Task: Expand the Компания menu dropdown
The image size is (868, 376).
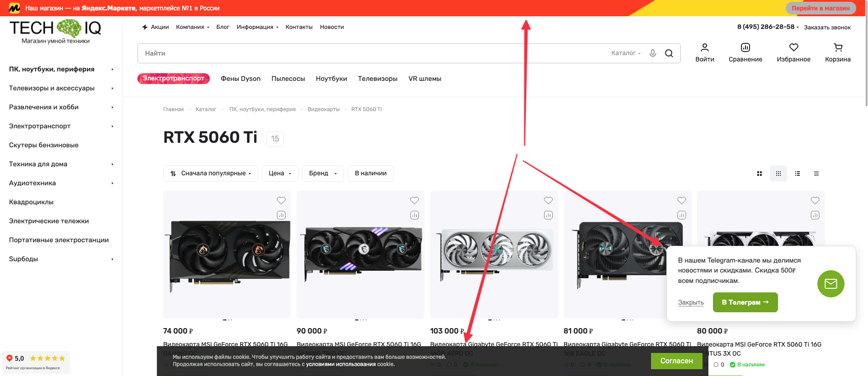Action: (193, 27)
